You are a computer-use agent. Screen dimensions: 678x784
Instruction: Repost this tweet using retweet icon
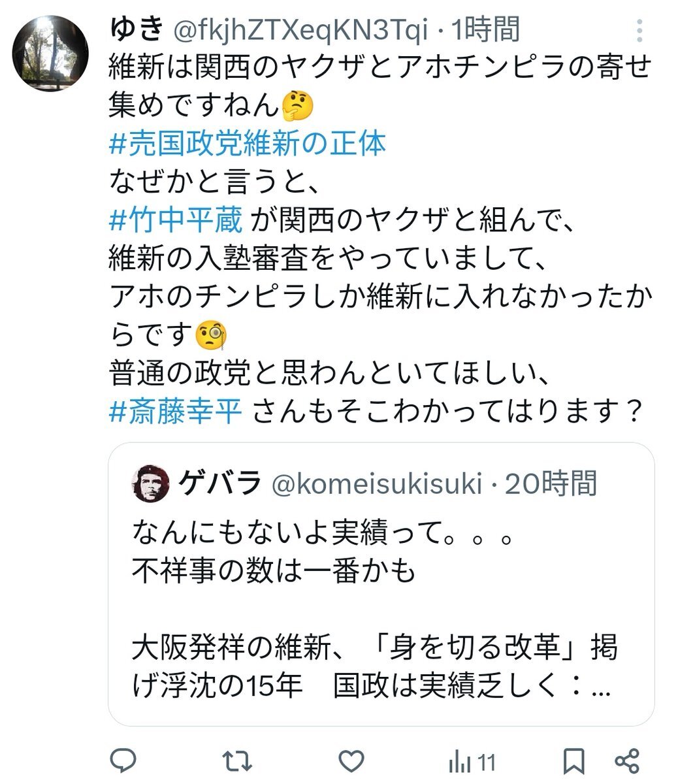coord(237,761)
